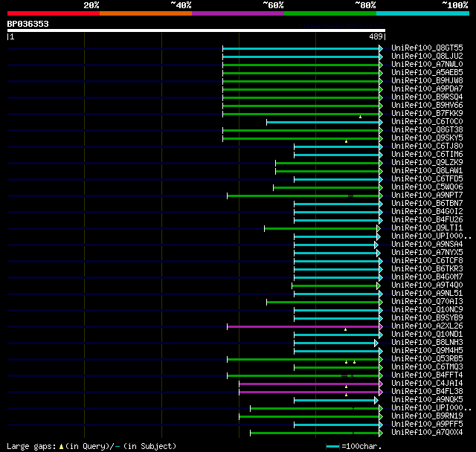
Task: Open hit UniRef100_Q8LJU2 label
Action: pyautogui.click(x=427, y=56)
